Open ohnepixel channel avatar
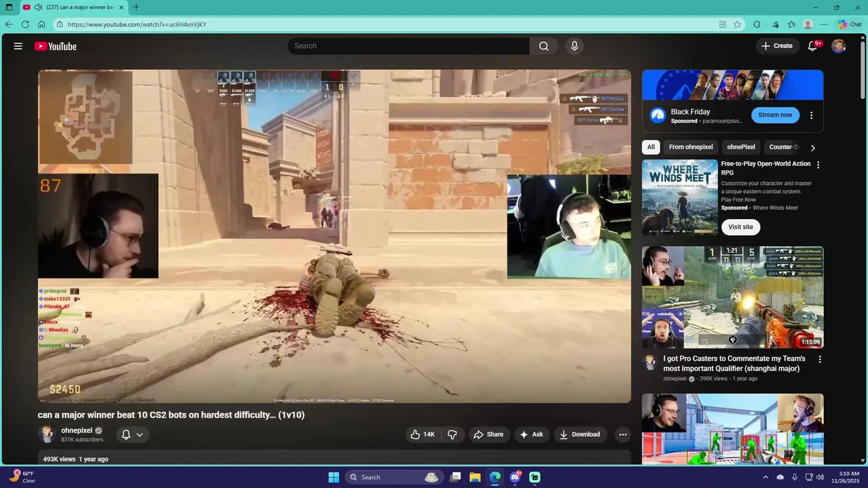Image resolution: width=868 pixels, height=488 pixels. coord(47,434)
